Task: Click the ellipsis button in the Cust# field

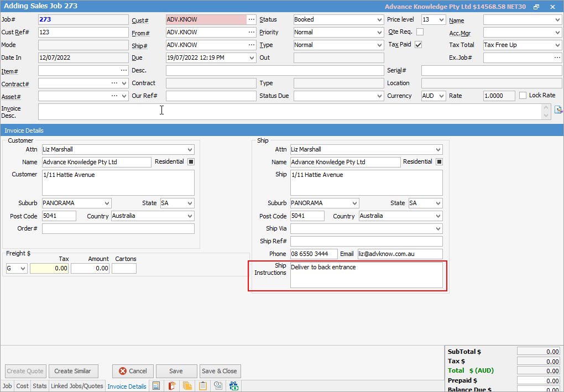Action: pyautogui.click(x=252, y=19)
